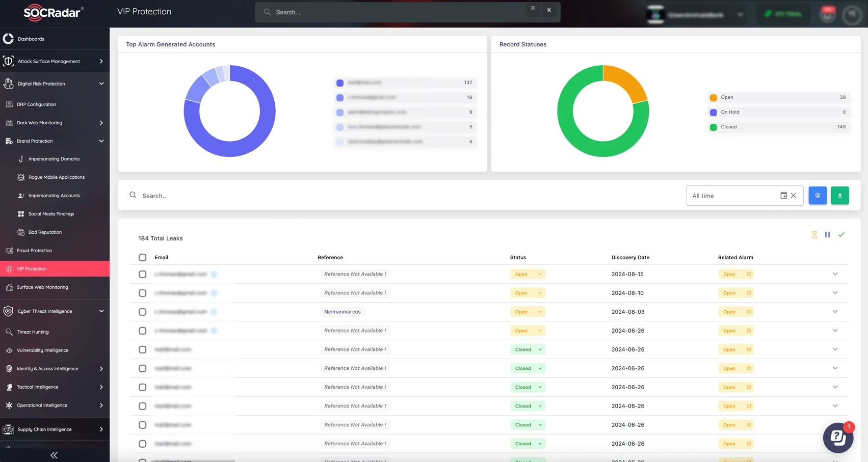
Task: Open Operational Intelligence menu item
Action: (x=55, y=405)
